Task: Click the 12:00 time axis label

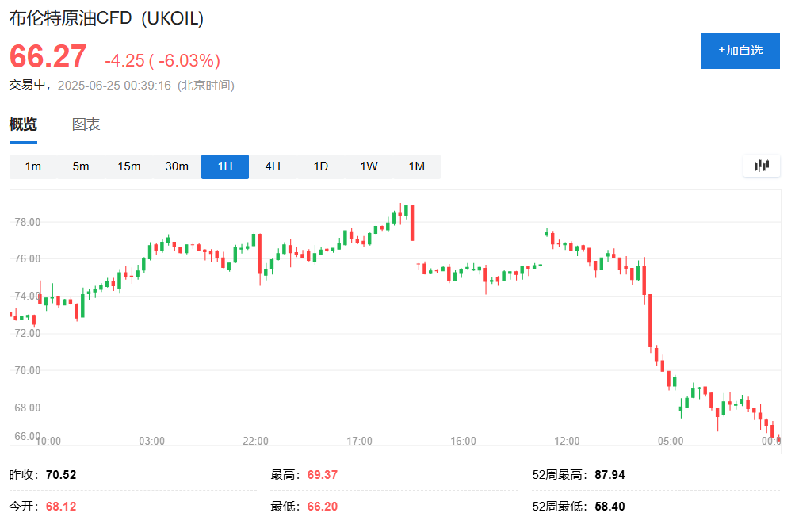Action: pos(567,442)
